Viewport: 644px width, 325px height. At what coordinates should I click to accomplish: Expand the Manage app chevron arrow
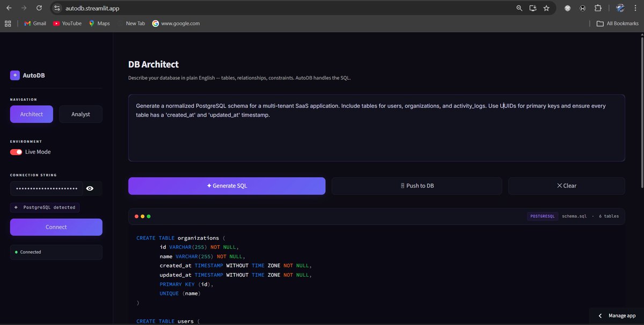[x=600, y=316]
